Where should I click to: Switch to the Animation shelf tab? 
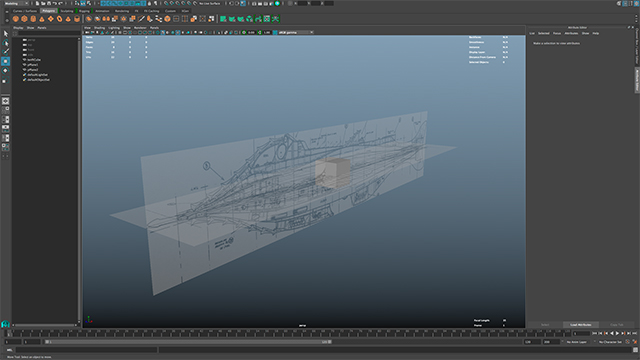tap(102, 11)
